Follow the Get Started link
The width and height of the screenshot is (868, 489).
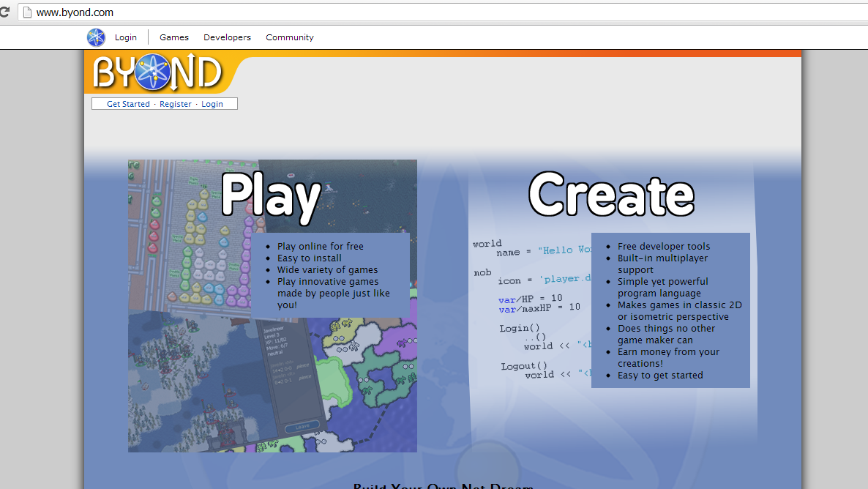128,104
